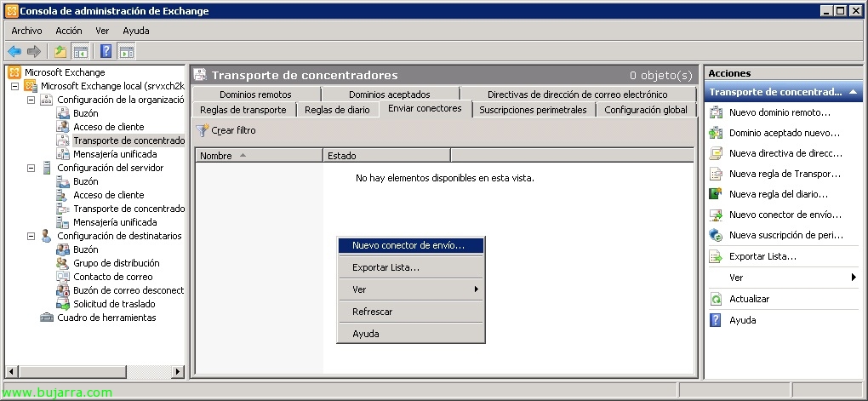Click the Exportar Lista action icon
The height and width of the screenshot is (401, 868).
(x=716, y=257)
